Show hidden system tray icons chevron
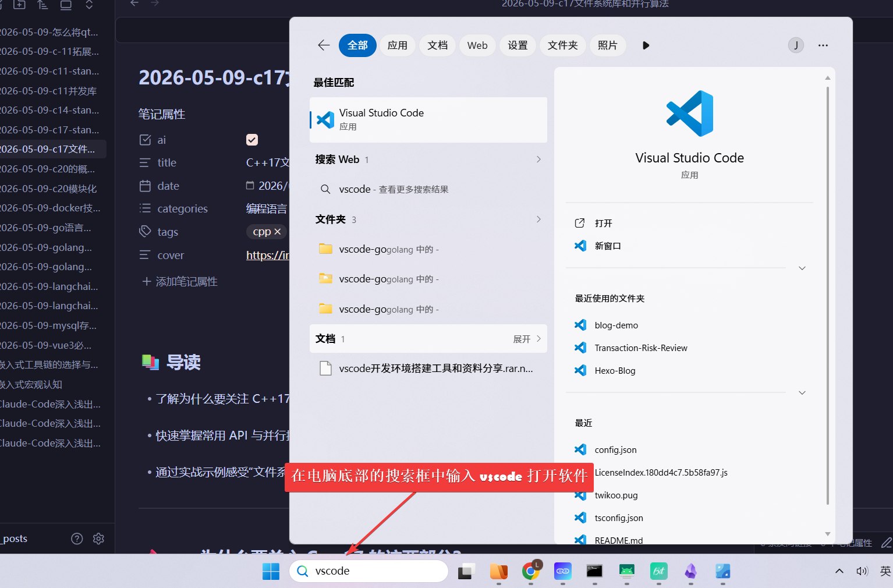This screenshot has width=893, height=588. click(x=839, y=571)
